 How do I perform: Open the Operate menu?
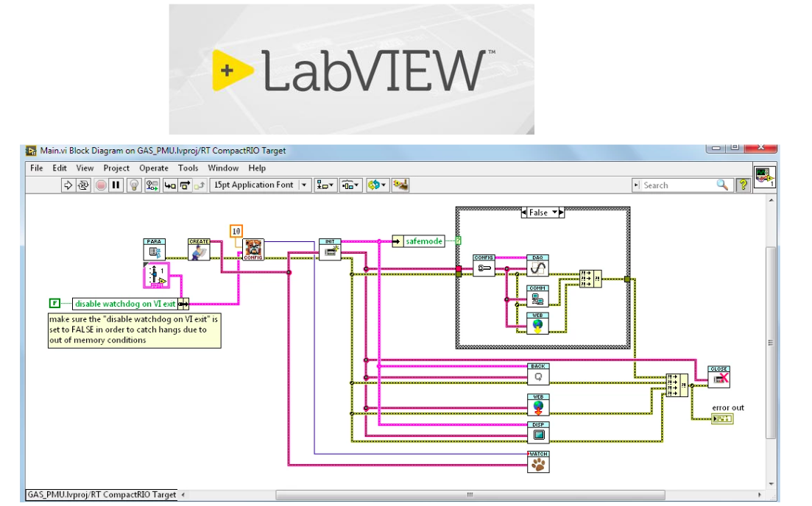click(154, 168)
